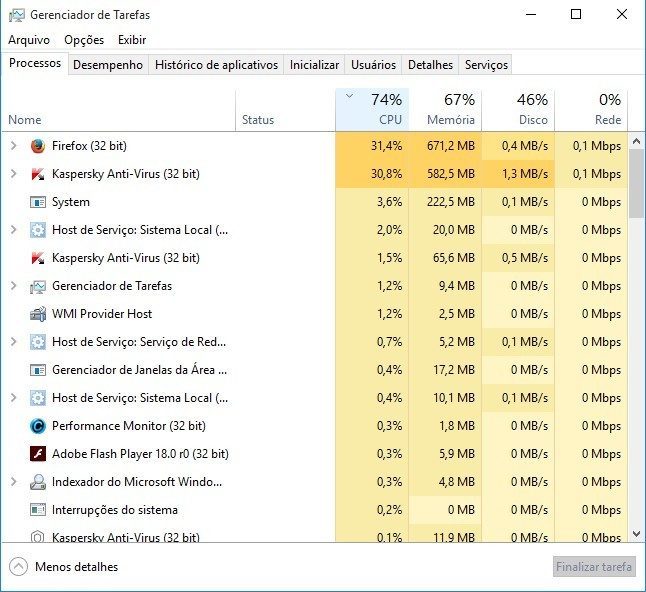Collapse view with Menos detalhes arrow icon
The height and width of the screenshot is (592, 646).
18,567
